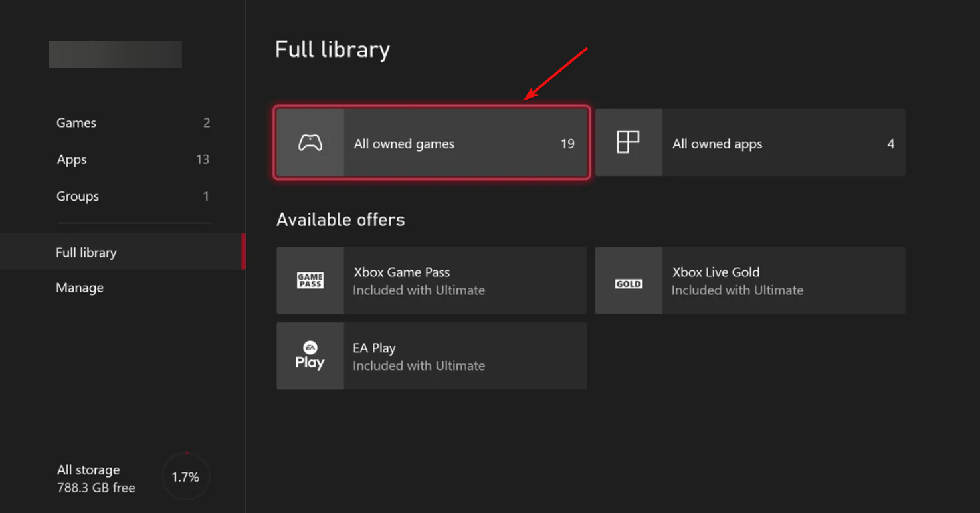Viewport: 980px width, 513px height.
Task: Click the blurred profile name banner
Action: point(116,54)
